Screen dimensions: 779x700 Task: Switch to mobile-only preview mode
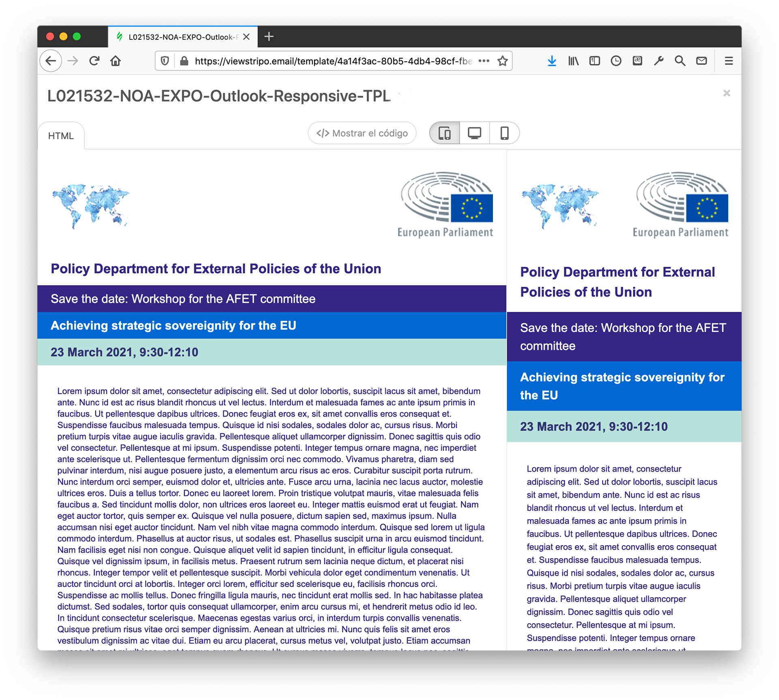click(504, 133)
